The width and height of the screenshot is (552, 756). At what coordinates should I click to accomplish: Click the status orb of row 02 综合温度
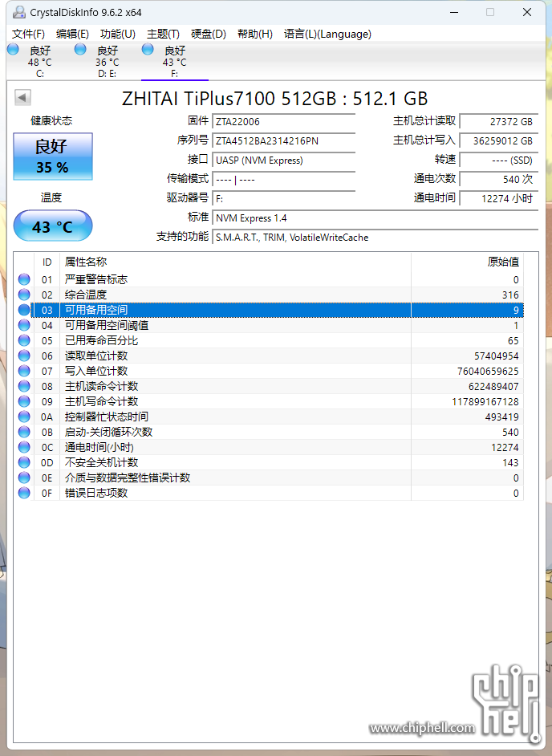(24, 295)
